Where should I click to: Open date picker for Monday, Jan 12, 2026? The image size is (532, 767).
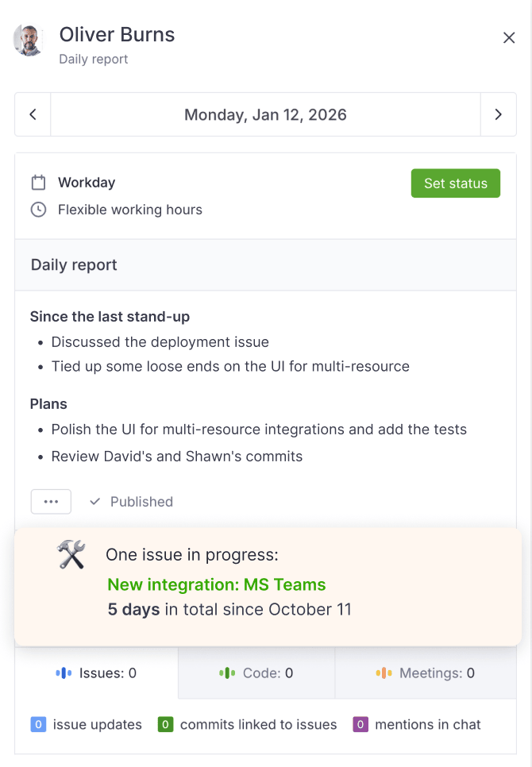coord(265,114)
